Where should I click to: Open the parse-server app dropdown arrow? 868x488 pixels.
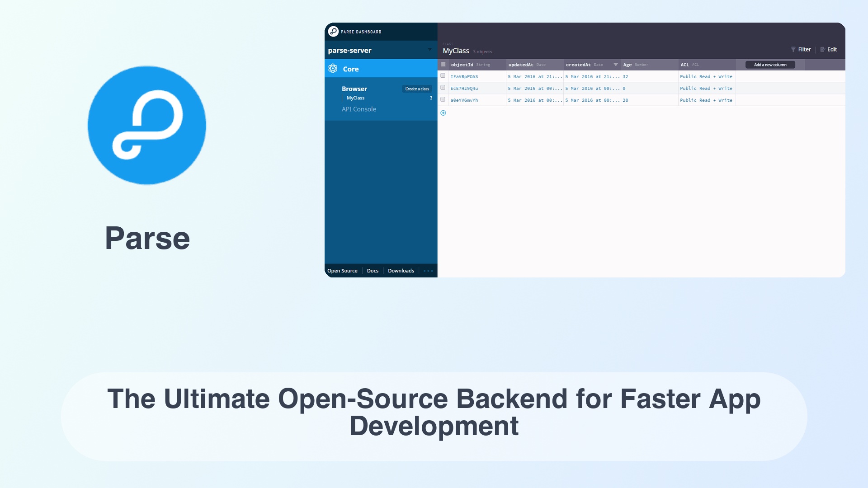point(429,50)
